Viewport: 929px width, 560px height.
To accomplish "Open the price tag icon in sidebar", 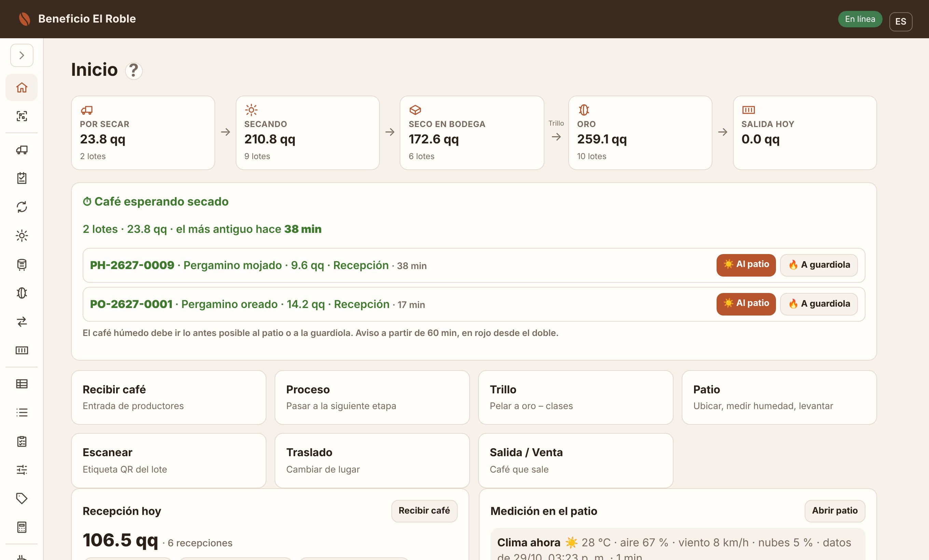I will pyautogui.click(x=22, y=498).
